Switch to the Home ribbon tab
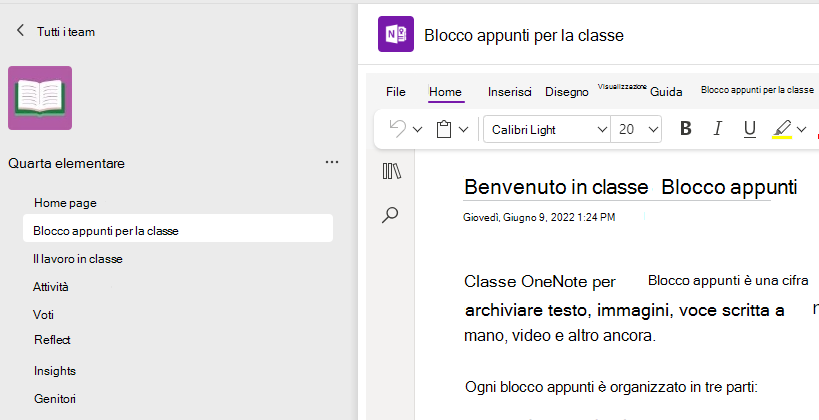Viewport: 819px width, 420px height. click(445, 92)
